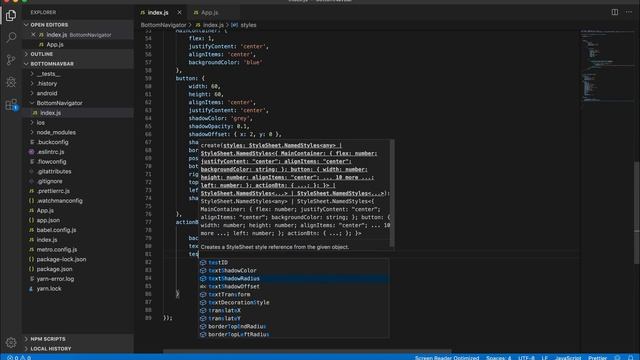
Task: Select the translateY suggestion
Action: tap(294, 318)
